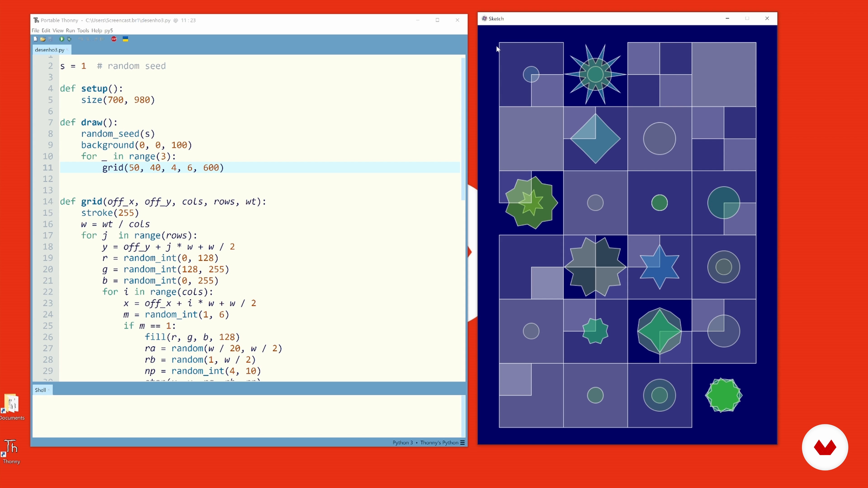Click the 'def setup():' line
Screen dimensions: 868x488
[x=92, y=89]
